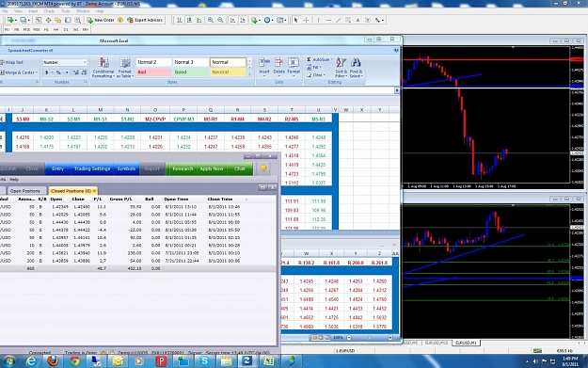Open Format as Table gallery

(124, 68)
